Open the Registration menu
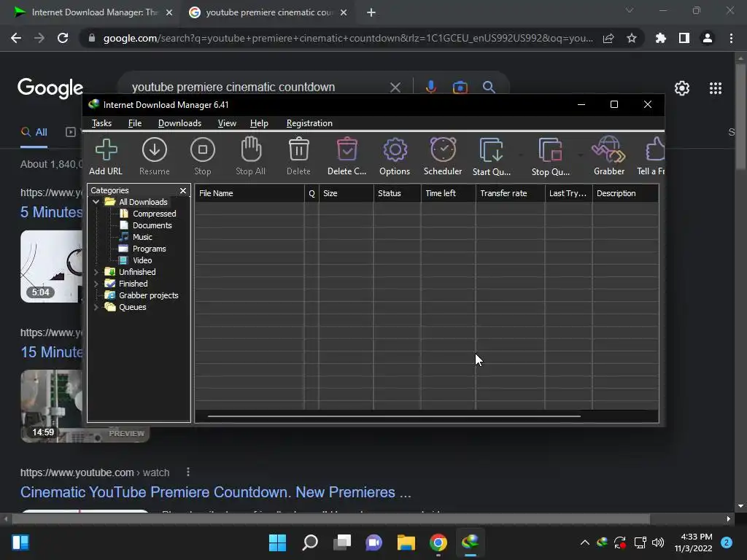The height and width of the screenshot is (560, 747). tap(309, 123)
